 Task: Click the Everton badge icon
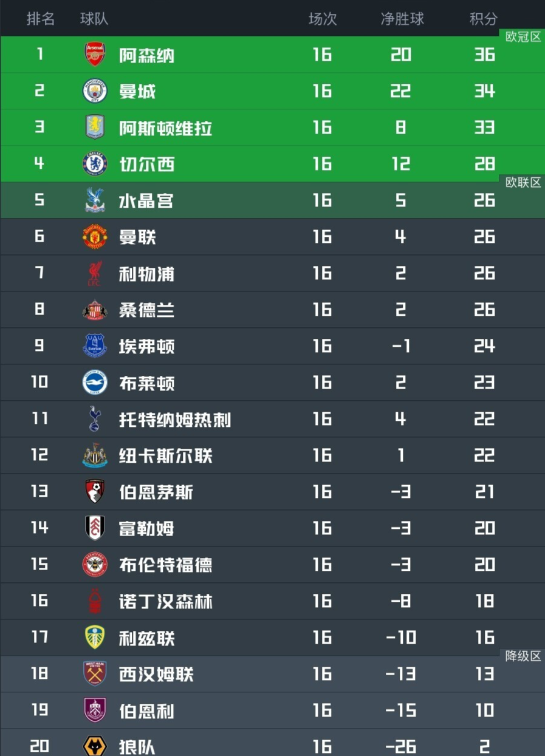pyautogui.click(x=95, y=346)
